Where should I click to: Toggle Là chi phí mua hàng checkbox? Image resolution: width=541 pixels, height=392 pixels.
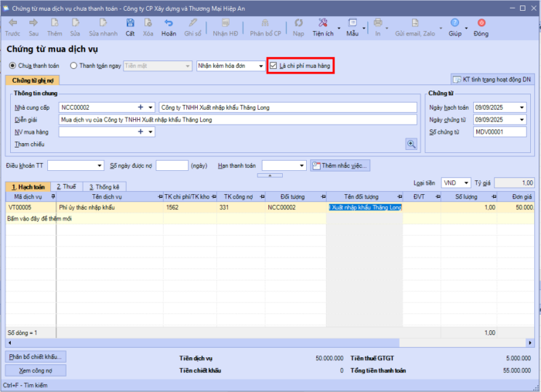click(274, 66)
